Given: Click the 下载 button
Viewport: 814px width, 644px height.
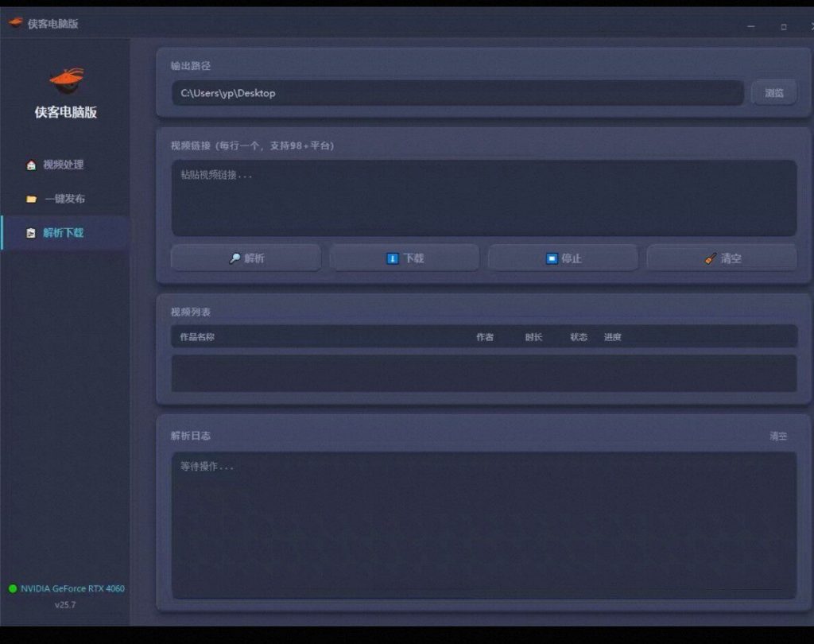Looking at the screenshot, I should [x=405, y=258].
